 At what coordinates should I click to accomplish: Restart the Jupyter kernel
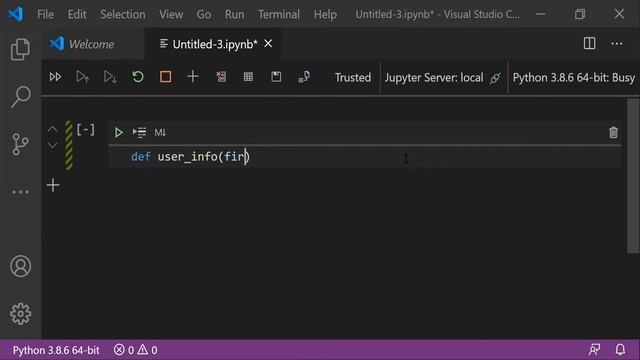(x=138, y=77)
